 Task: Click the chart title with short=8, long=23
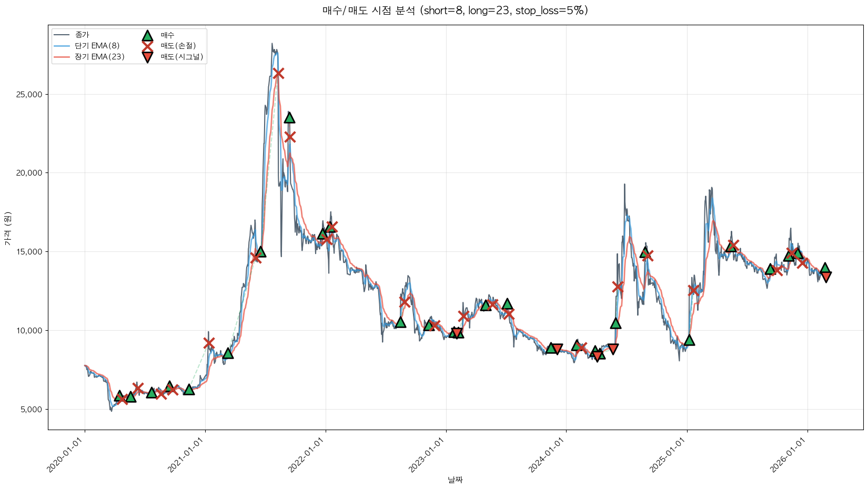pyautogui.click(x=455, y=11)
